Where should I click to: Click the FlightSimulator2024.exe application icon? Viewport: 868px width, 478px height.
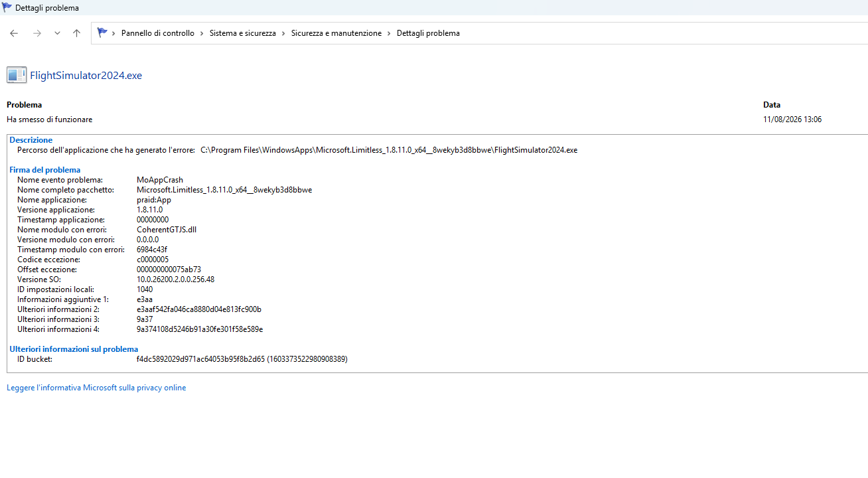(17, 75)
